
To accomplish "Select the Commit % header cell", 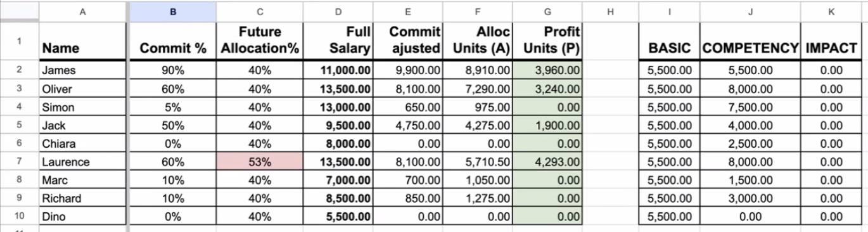I will point(172,41).
